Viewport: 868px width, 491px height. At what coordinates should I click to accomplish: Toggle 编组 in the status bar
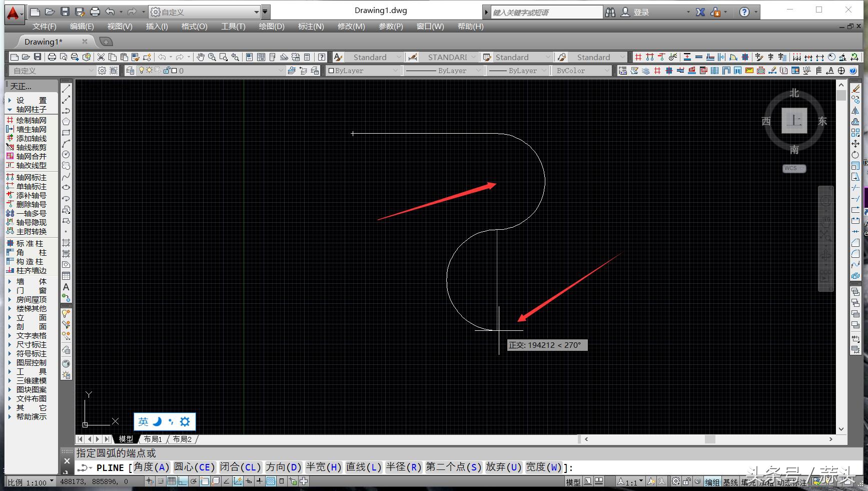pos(712,482)
